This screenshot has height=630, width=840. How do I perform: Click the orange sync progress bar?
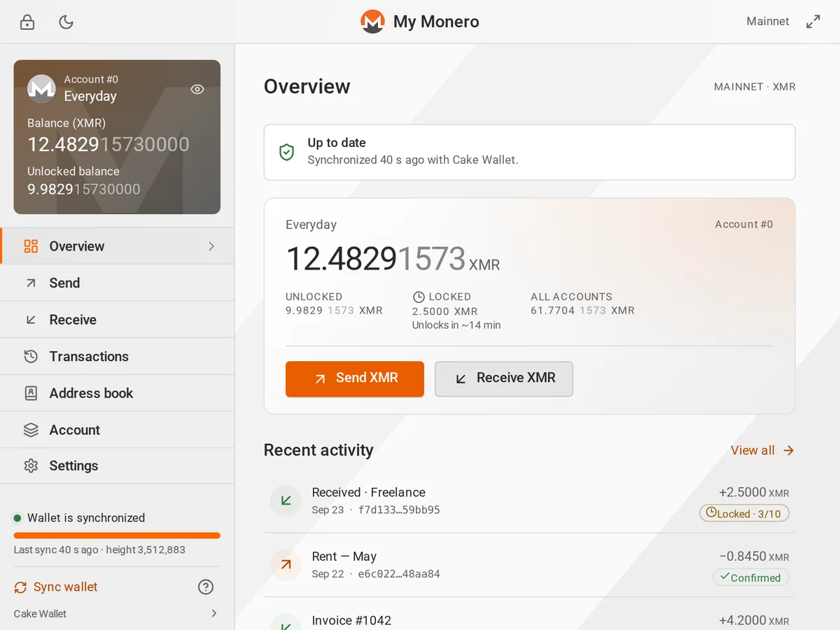pos(117,535)
